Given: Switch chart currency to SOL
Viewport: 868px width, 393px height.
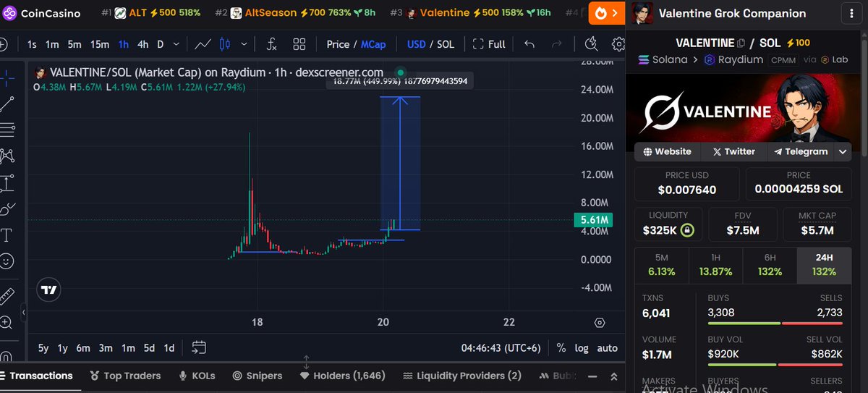Looking at the screenshot, I should coord(446,44).
